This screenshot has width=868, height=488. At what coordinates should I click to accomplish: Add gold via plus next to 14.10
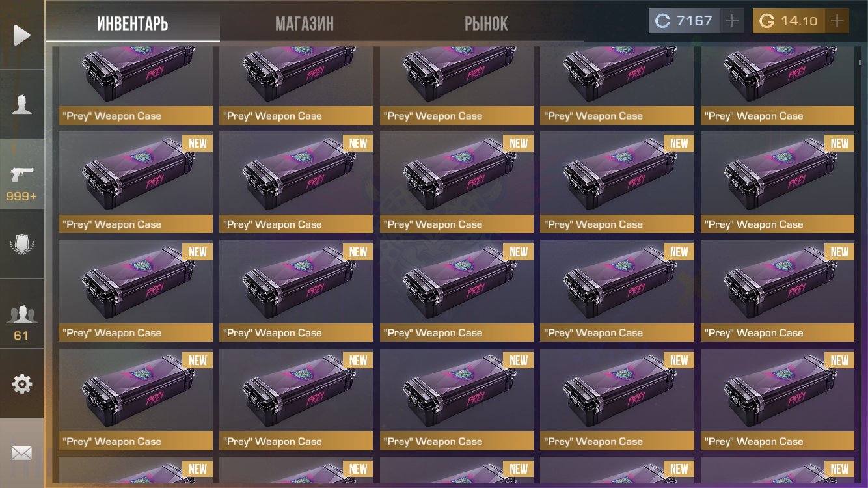(x=837, y=21)
